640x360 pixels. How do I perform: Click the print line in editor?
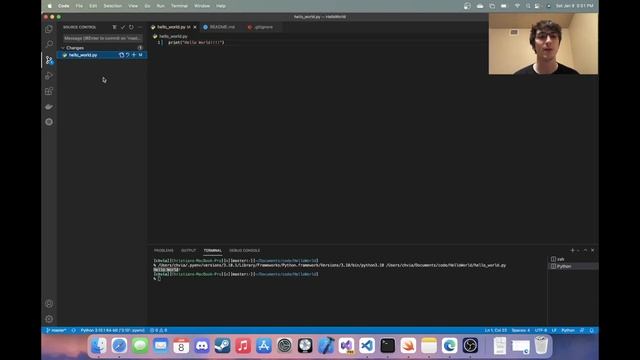(196, 42)
